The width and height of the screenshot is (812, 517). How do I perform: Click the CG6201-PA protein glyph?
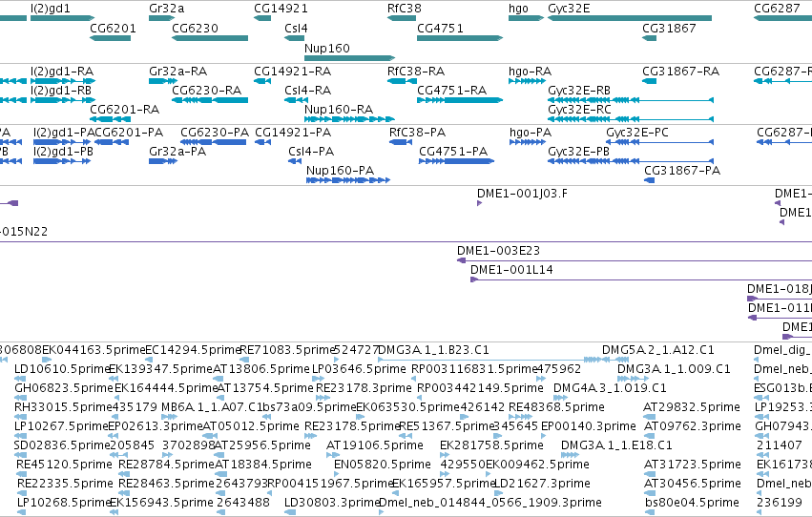pyautogui.click(x=112, y=142)
